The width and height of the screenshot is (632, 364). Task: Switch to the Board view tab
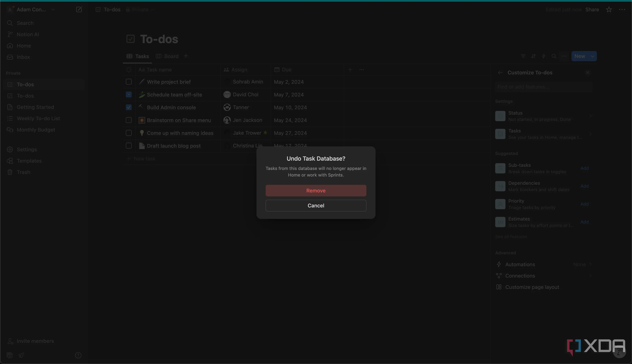tap(167, 56)
